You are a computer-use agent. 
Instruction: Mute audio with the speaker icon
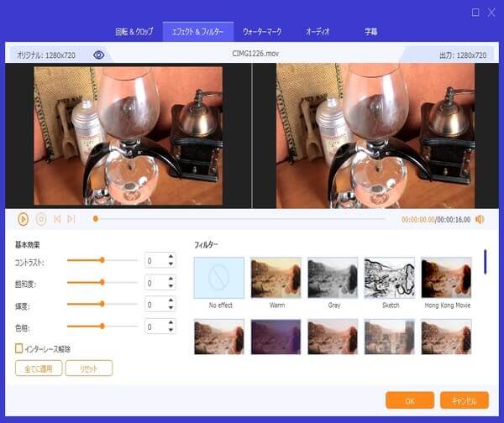pyautogui.click(x=480, y=219)
